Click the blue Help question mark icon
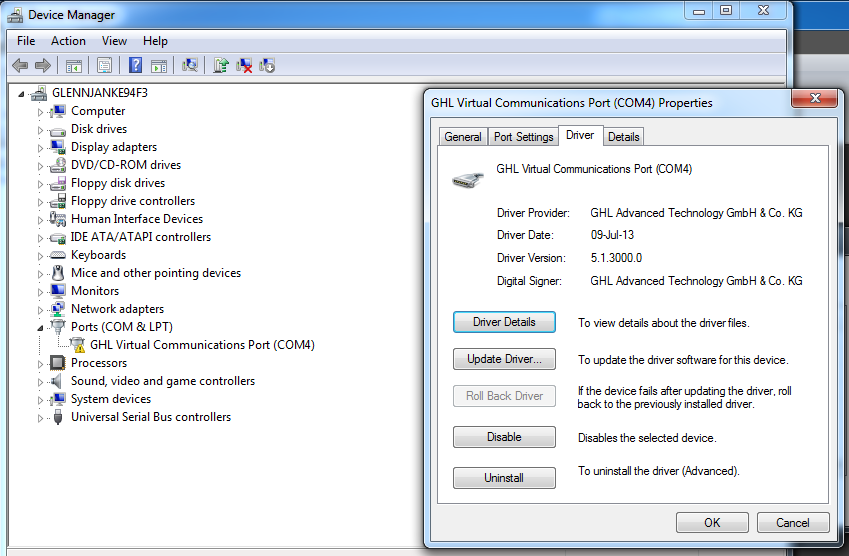The height and width of the screenshot is (556, 849). click(135, 66)
